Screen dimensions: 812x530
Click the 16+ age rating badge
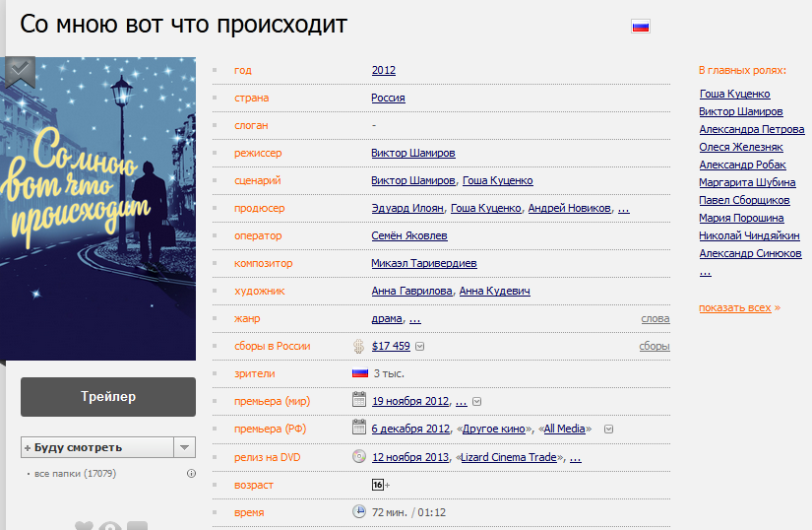[381, 485]
